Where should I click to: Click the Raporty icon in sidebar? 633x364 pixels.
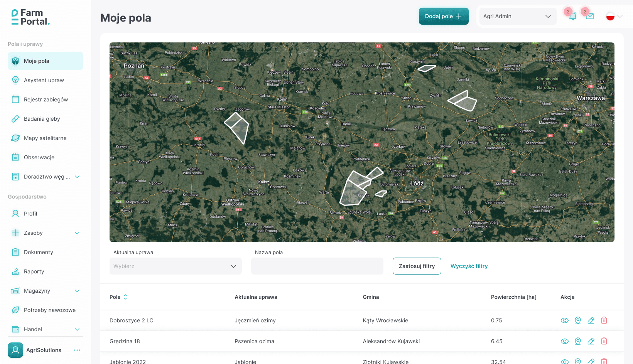[x=15, y=271]
